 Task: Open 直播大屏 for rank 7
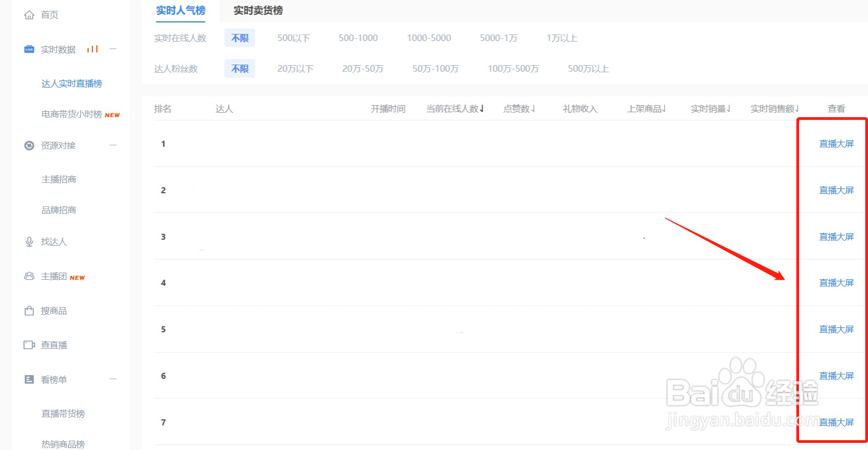coord(836,423)
